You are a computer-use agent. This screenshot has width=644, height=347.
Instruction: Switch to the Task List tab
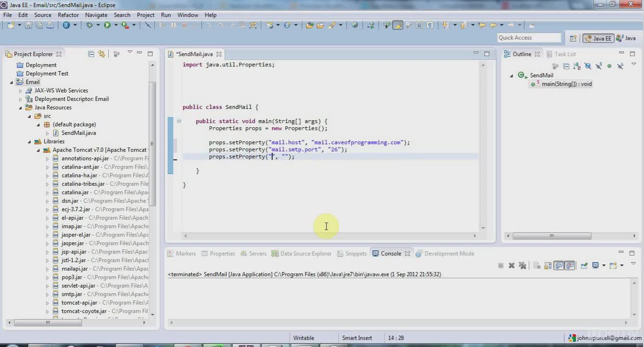coord(561,54)
